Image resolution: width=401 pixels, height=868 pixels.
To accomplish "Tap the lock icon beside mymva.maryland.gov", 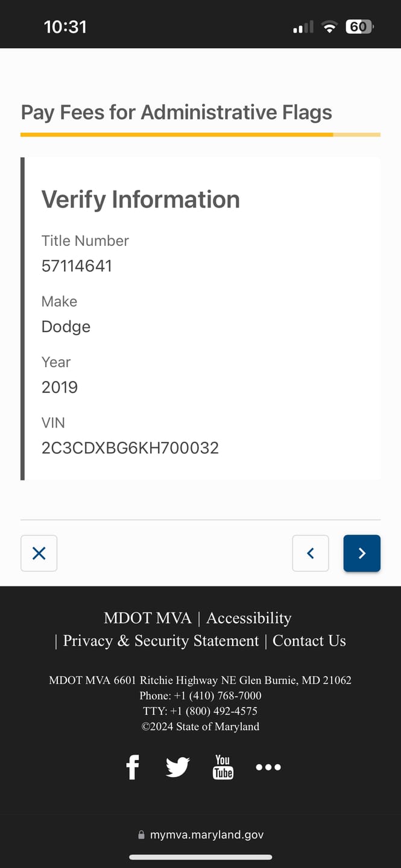I will [142, 835].
